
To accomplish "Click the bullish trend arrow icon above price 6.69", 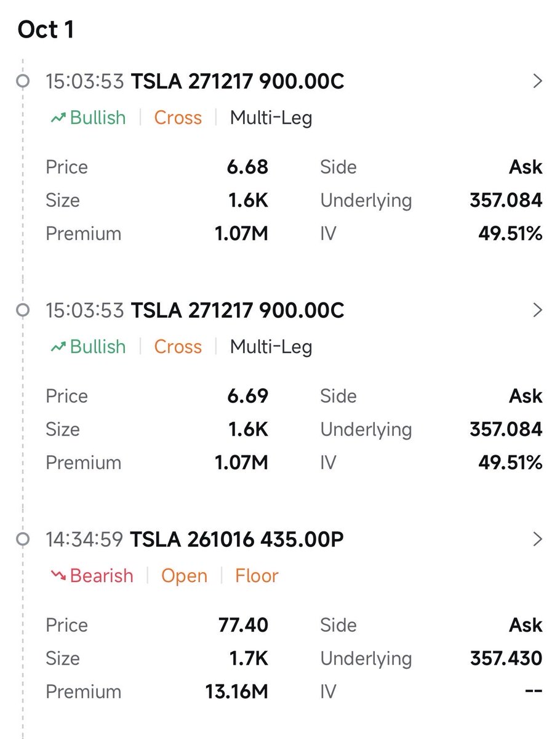I will coord(58,347).
